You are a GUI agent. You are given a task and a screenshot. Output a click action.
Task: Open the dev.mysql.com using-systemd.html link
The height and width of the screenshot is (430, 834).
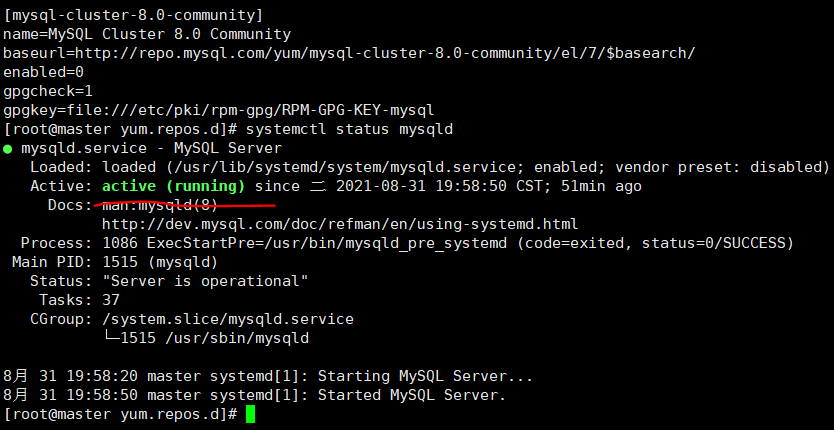coord(340,224)
